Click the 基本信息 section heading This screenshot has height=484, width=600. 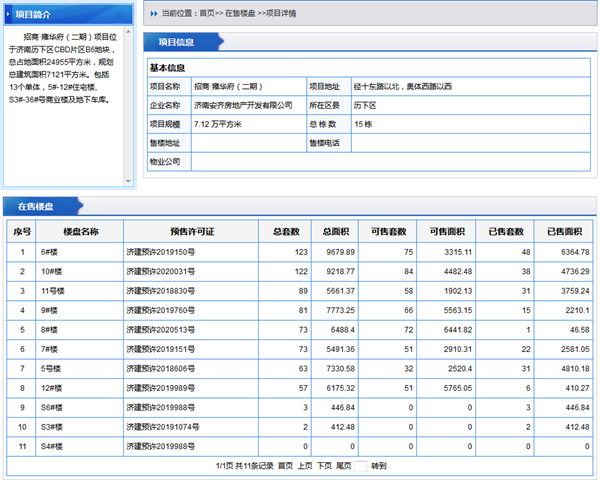tap(167, 68)
